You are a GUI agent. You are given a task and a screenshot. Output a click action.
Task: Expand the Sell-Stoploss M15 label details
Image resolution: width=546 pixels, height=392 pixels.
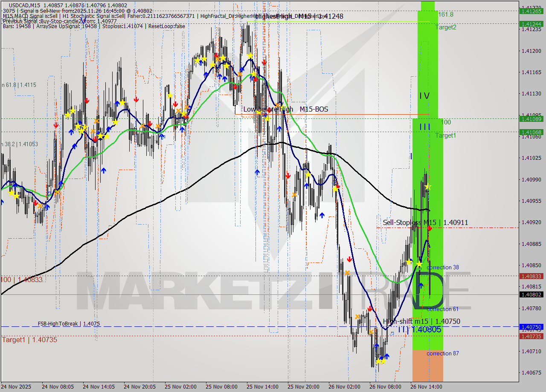point(425,222)
